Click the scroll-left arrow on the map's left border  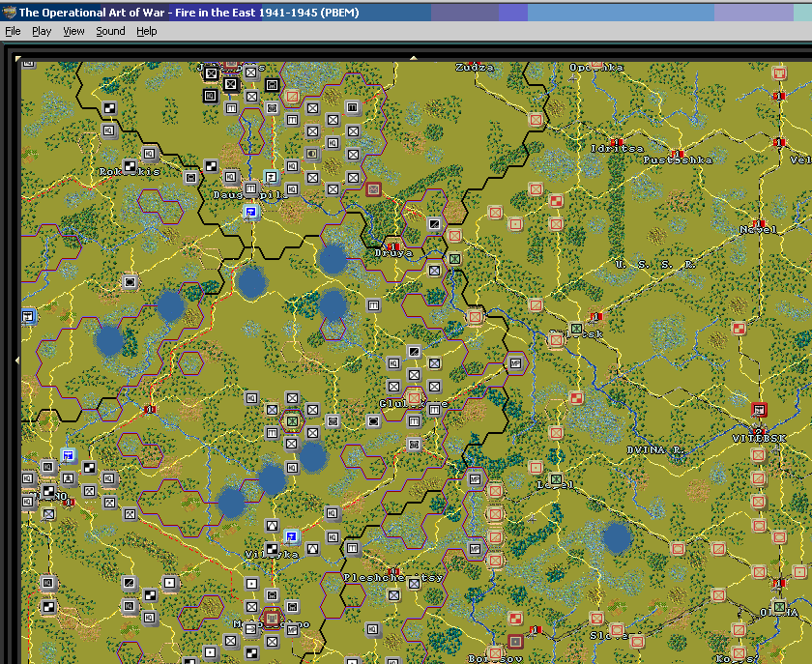(17, 360)
